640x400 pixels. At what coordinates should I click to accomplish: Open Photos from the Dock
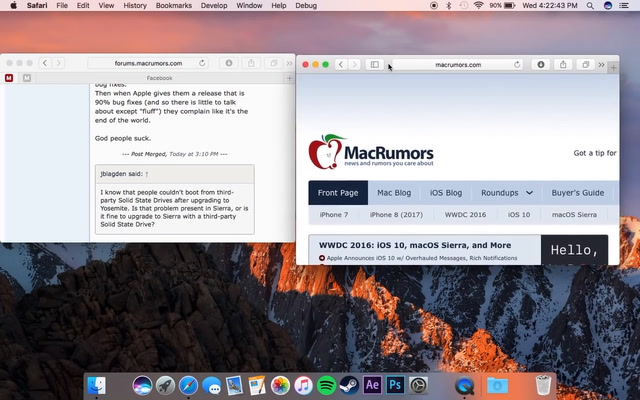[280, 385]
